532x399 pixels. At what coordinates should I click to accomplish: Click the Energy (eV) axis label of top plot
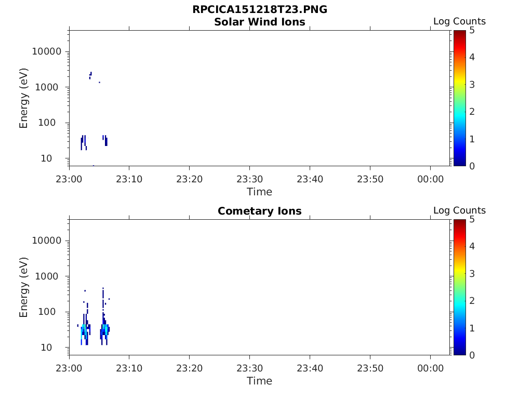click(x=23, y=98)
